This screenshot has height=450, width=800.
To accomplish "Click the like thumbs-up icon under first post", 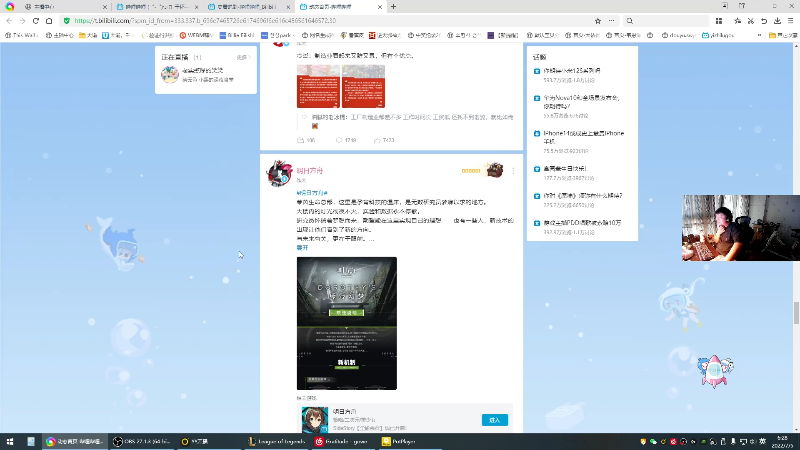I will click(377, 140).
